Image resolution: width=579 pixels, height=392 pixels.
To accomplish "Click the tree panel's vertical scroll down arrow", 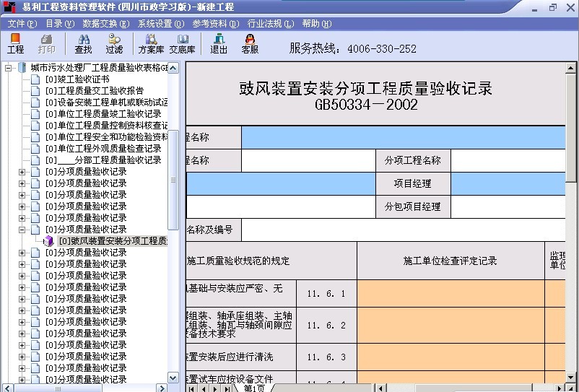I will (173, 378).
